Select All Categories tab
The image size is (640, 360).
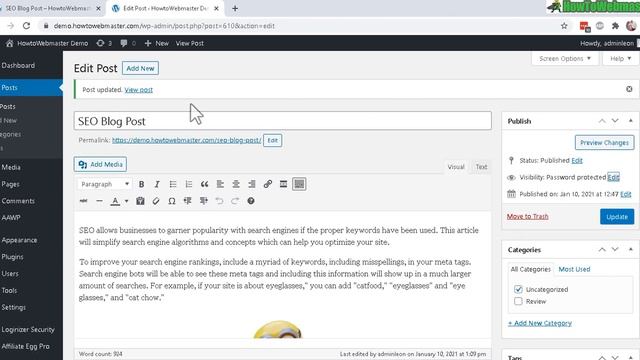click(530, 269)
